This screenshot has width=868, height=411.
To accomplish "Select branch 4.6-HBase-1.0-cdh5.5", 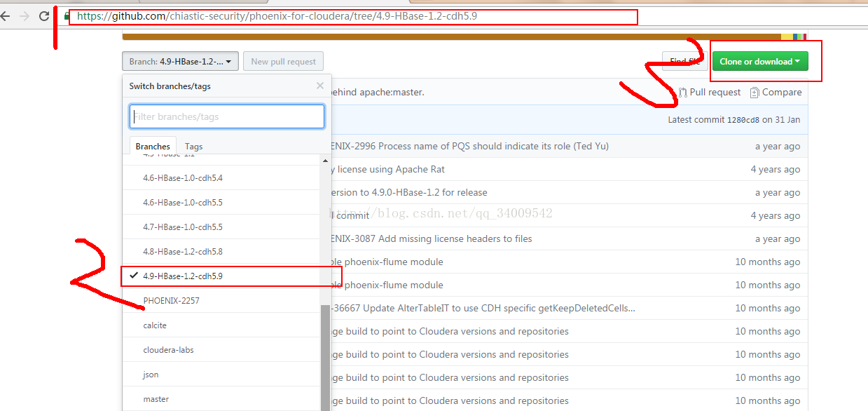I will [222, 203].
